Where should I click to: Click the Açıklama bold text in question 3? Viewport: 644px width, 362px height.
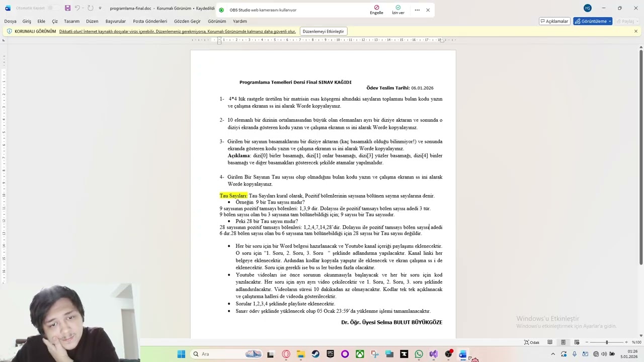point(239,155)
